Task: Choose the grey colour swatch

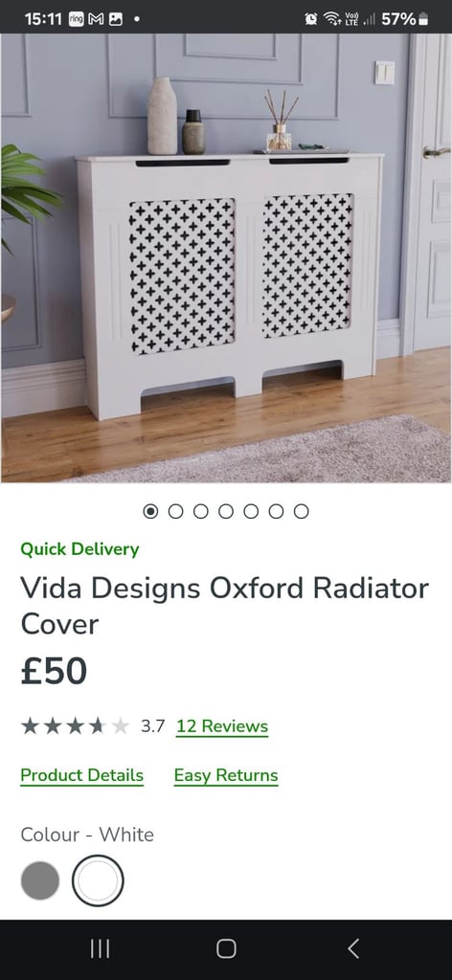Action: 40,880
